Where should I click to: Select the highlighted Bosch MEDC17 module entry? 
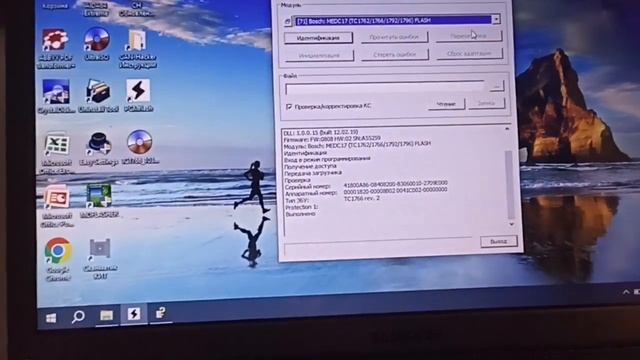(x=393, y=20)
